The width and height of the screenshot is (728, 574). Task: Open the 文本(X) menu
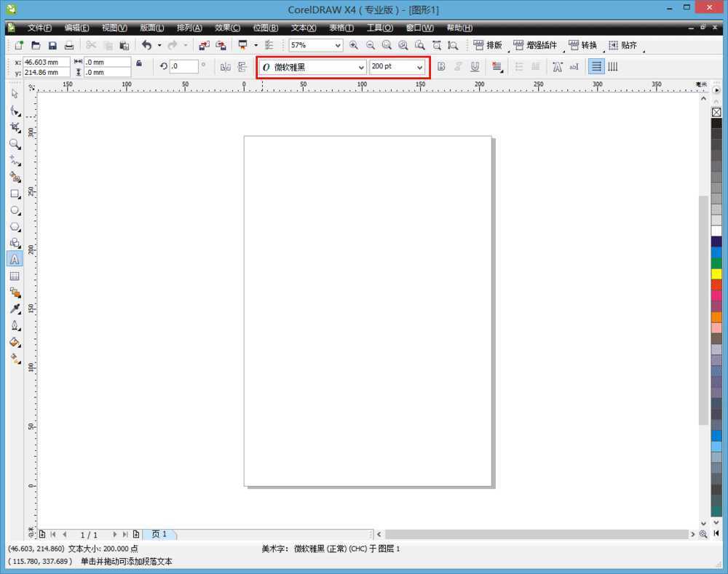click(304, 28)
